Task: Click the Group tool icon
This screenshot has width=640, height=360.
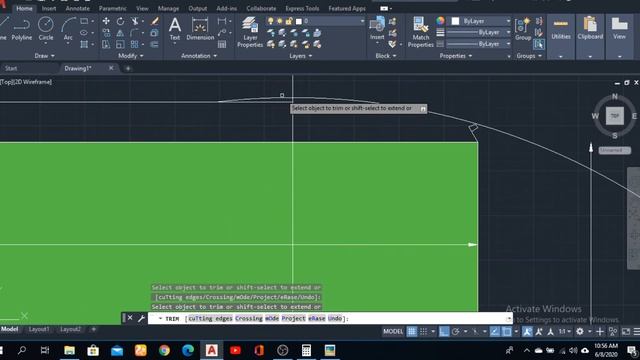Action: point(523,29)
